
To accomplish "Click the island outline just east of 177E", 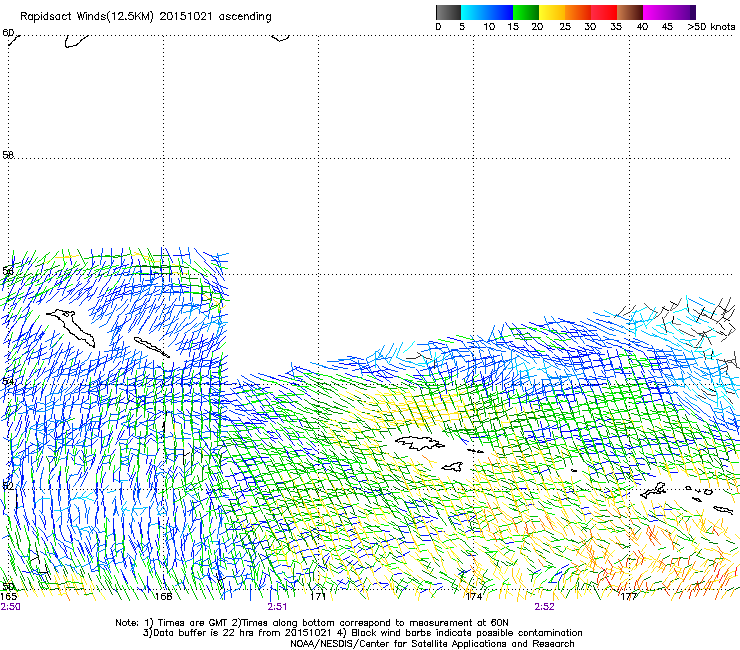I will pyautogui.click(x=653, y=490).
